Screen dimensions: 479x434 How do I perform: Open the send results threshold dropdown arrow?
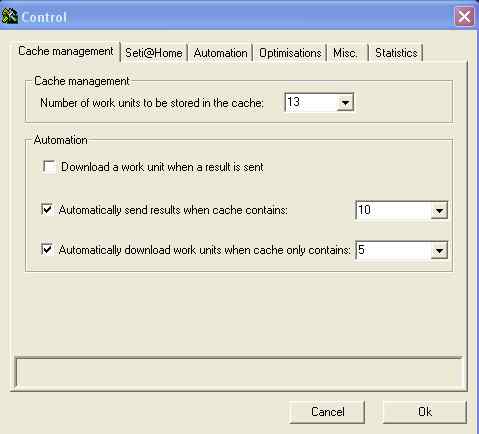pos(439,211)
